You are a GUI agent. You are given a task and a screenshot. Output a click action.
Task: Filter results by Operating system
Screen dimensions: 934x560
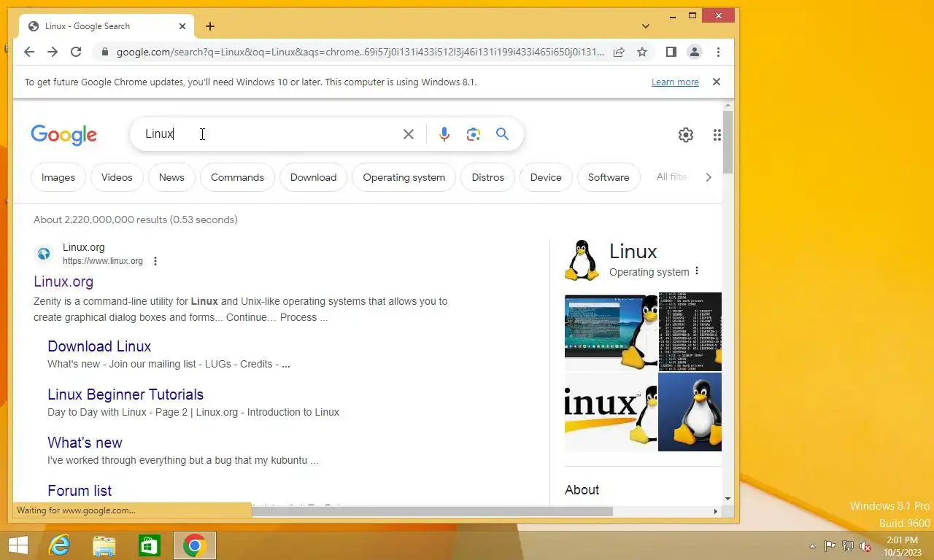coord(404,177)
